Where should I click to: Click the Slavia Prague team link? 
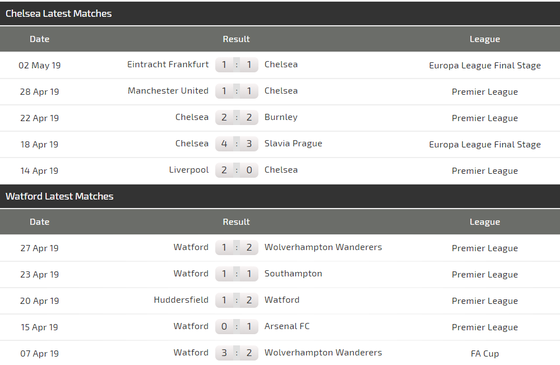pyautogui.click(x=293, y=144)
